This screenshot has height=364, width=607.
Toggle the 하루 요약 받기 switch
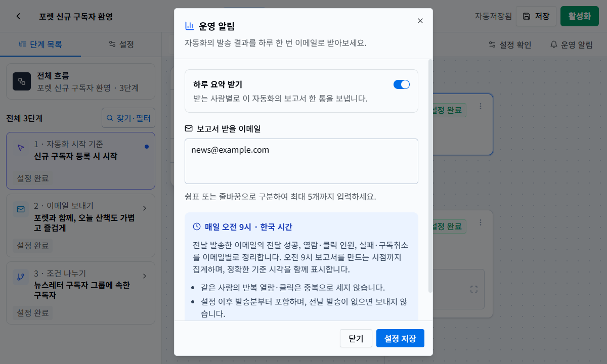tap(402, 84)
